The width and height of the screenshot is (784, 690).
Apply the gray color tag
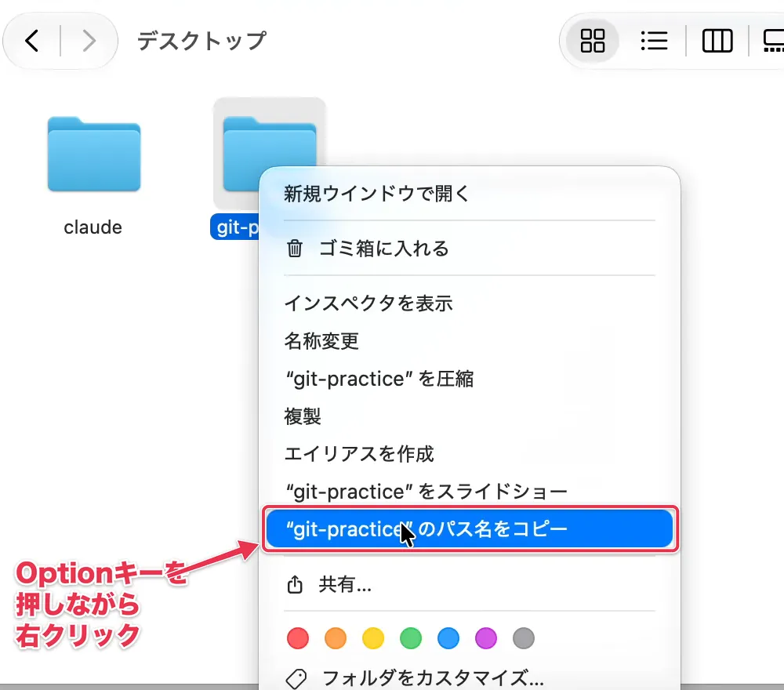[x=524, y=638]
